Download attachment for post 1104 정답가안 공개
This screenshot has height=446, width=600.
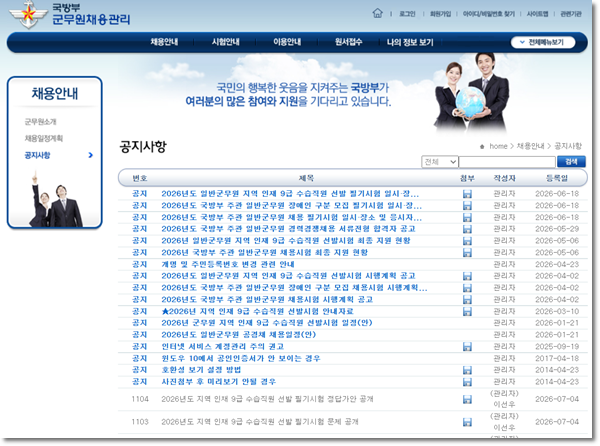(x=467, y=400)
